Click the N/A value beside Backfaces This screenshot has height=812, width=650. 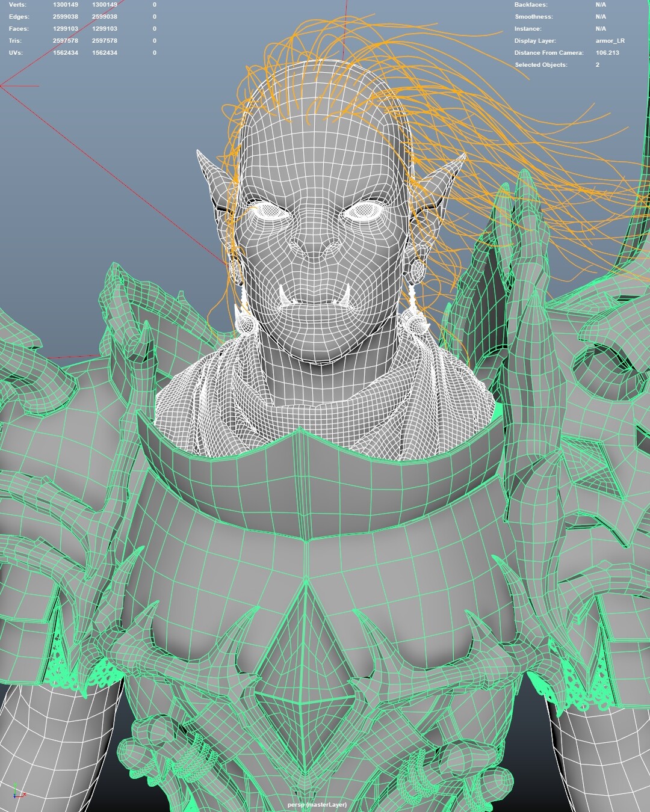point(601,4)
